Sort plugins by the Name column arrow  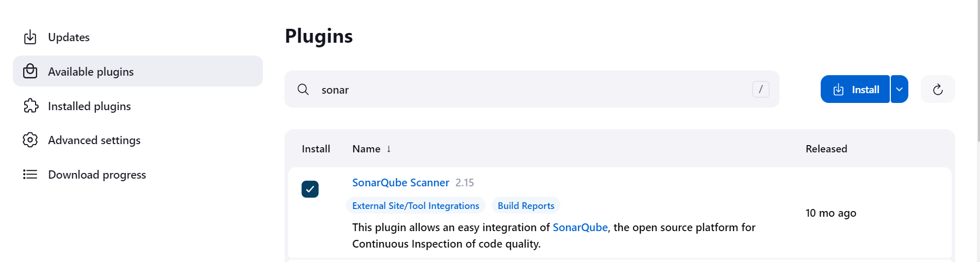[x=389, y=149]
